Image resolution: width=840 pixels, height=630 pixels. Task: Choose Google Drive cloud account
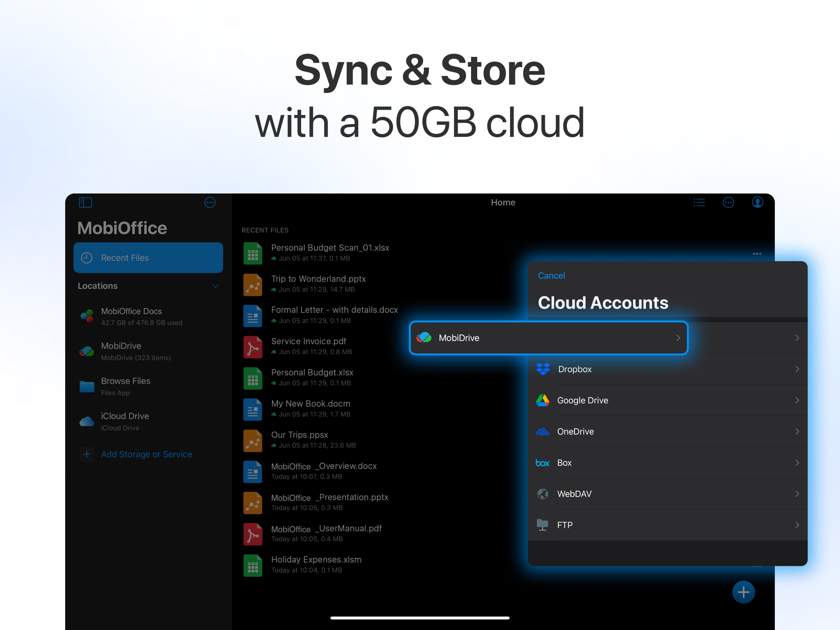pyautogui.click(x=668, y=400)
